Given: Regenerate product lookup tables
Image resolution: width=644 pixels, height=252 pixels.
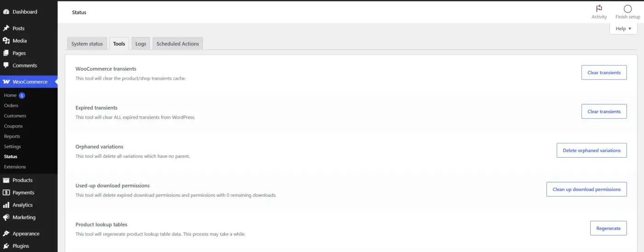Looking at the screenshot, I should pyautogui.click(x=608, y=228).
